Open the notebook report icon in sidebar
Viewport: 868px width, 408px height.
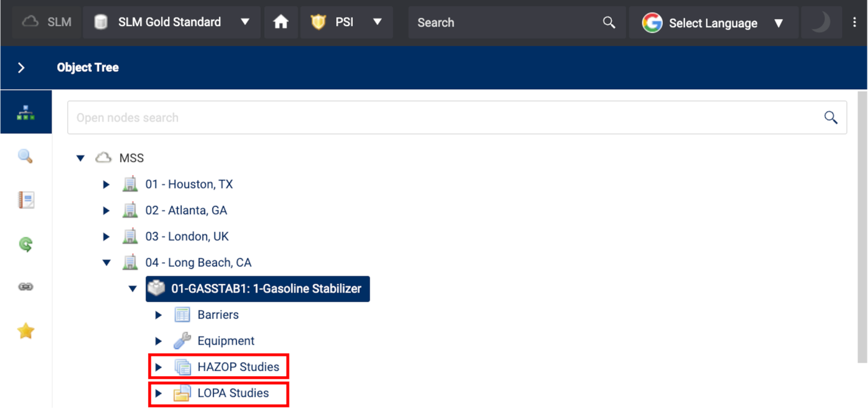[x=25, y=200]
